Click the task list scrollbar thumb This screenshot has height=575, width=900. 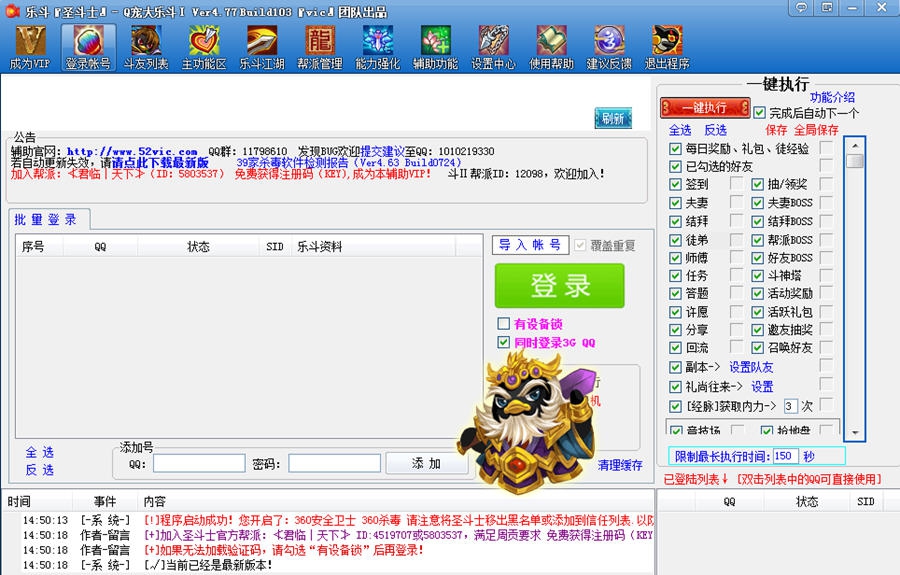[855, 161]
